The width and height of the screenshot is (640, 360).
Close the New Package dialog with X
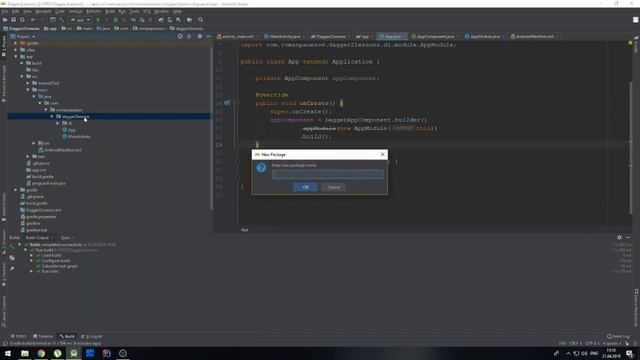382,154
